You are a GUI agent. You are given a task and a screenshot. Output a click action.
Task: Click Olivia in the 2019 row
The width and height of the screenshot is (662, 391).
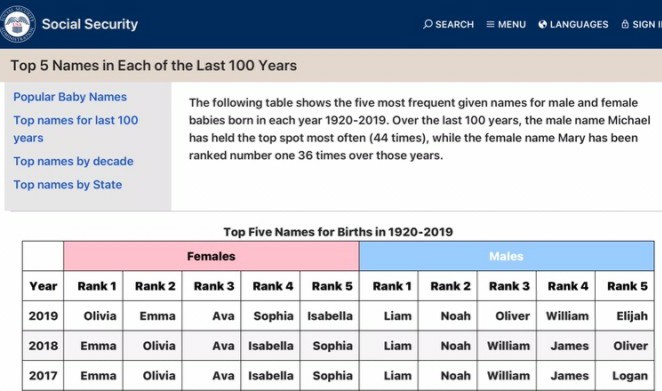[x=100, y=316]
